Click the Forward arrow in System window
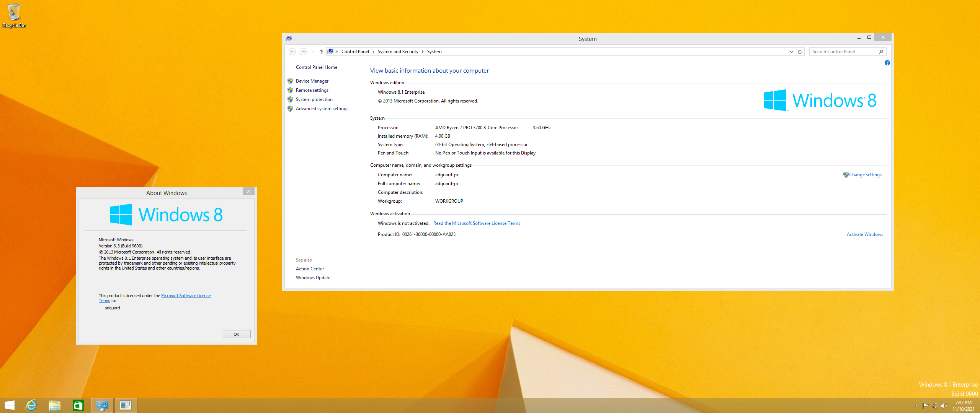 [303, 52]
